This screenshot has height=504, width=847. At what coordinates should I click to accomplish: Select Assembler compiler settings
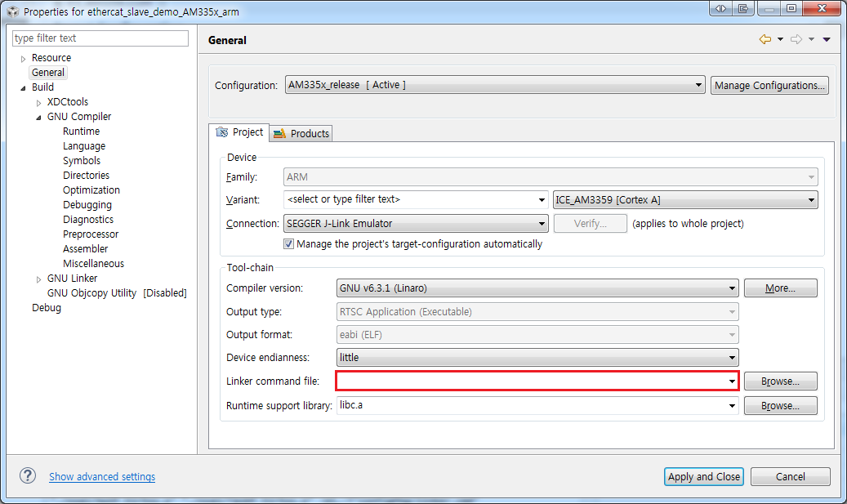point(85,248)
